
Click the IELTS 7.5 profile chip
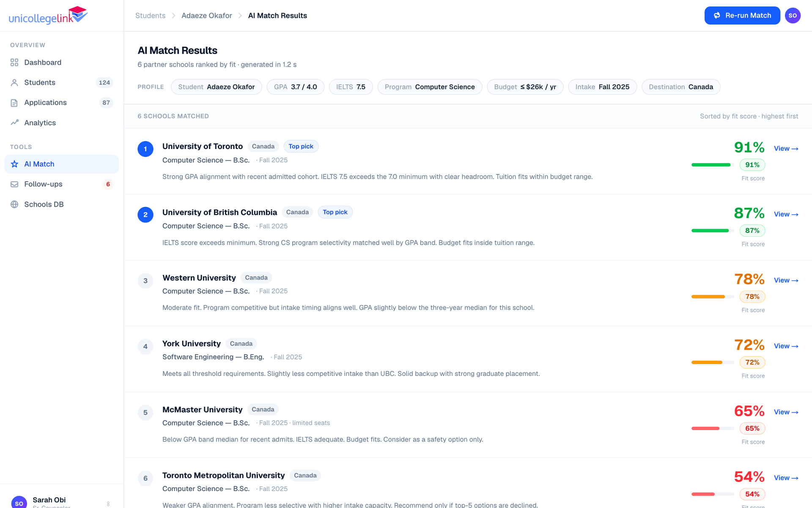coord(351,87)
